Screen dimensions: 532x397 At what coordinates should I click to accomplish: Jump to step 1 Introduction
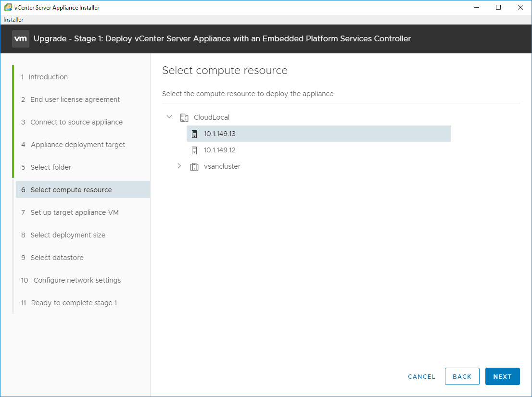[x=48, y=77]
